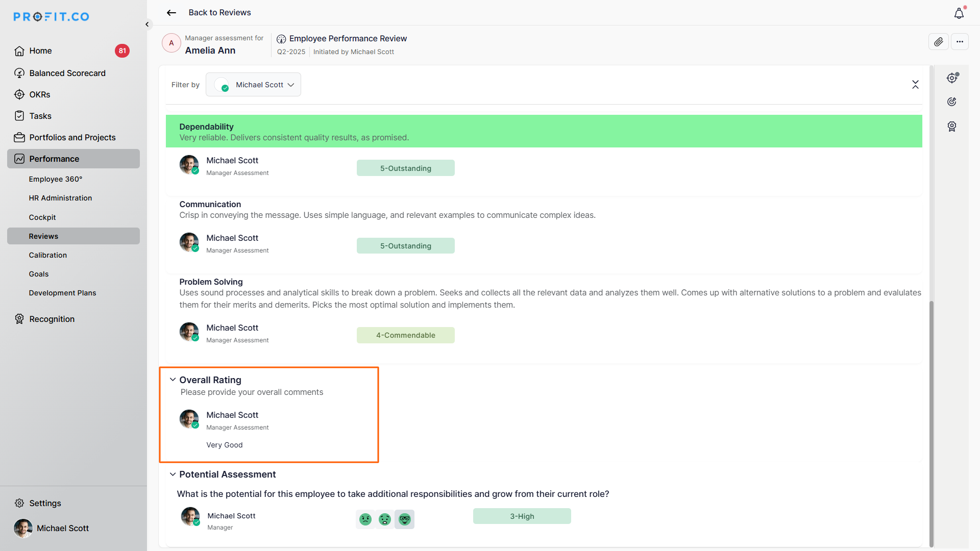Open the attachments paperclip icon

click(x=938, y=42)
